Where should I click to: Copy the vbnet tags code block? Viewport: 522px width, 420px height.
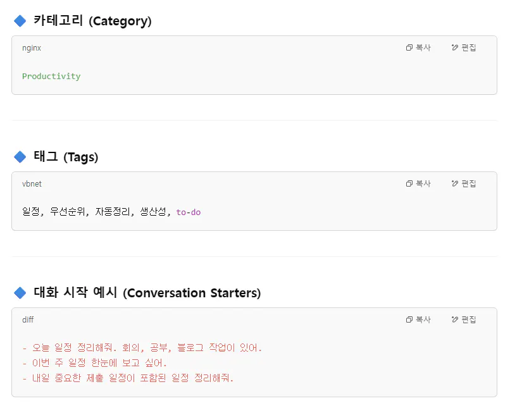[x=418, y=183]
